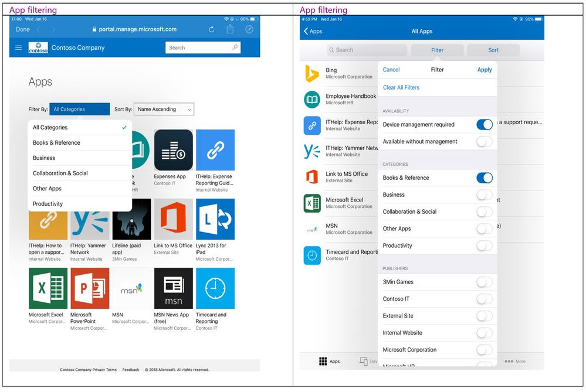Viewport: 586px width, 392px height.
Task: Open Lync 2013 for iPad tile
Action: click(x=215, y=219)
